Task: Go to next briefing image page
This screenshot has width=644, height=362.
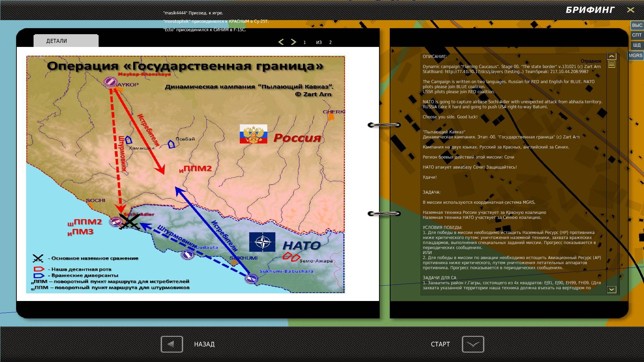Action: (x=293, y=42)
